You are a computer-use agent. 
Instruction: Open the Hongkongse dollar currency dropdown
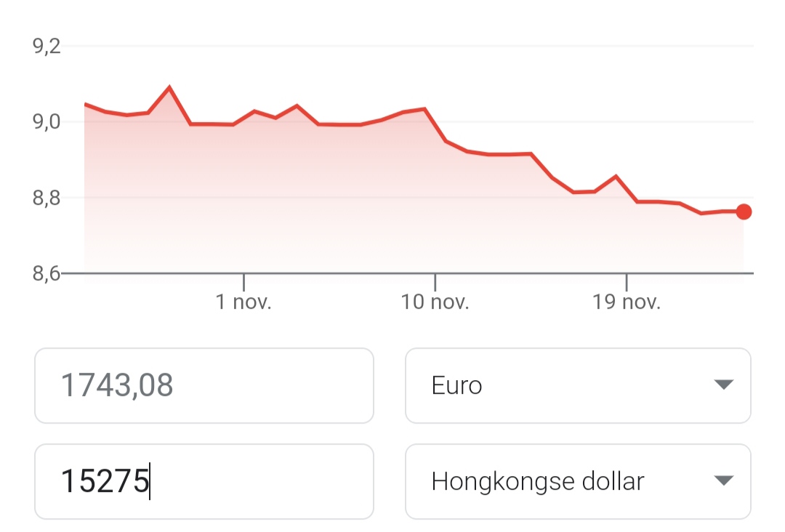pyautogui.click(x=577, y=481)
